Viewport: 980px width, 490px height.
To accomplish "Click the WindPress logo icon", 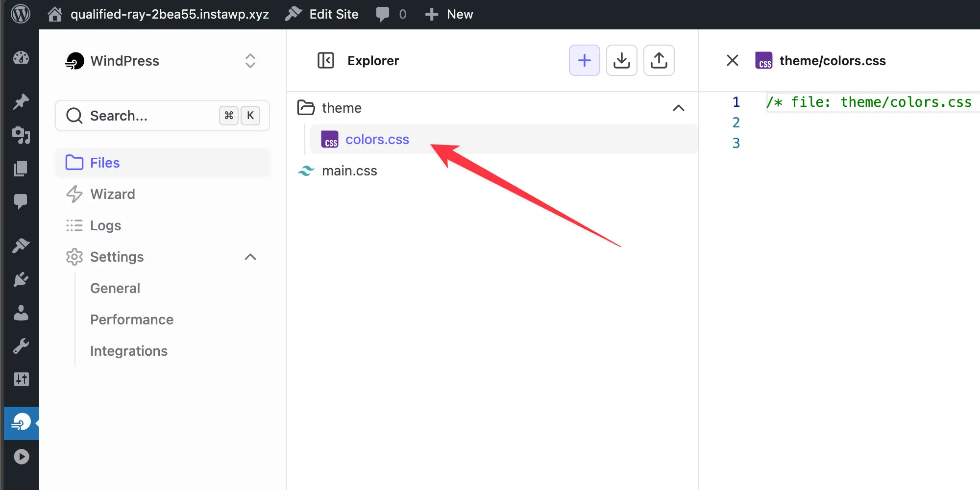I will pos(74,61).
